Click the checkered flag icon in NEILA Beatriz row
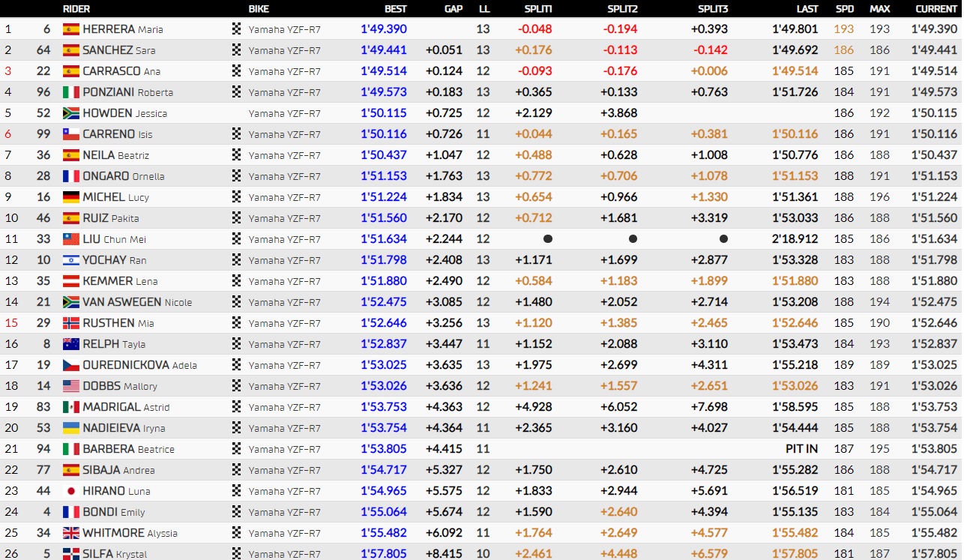Viewport: 964px width, 560px height. 237,155
